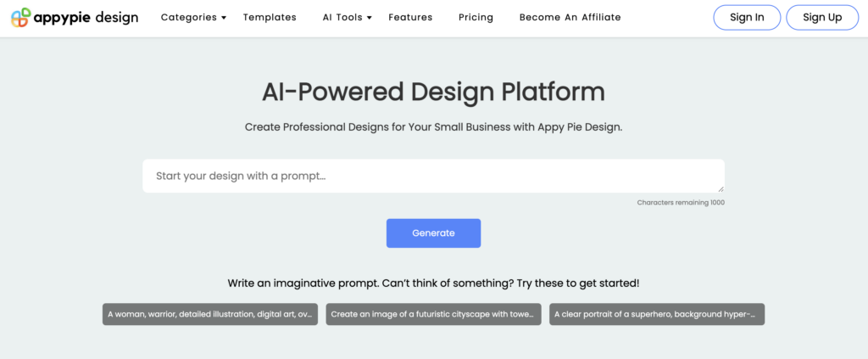View the Pricing page

[x=476, y=17]
